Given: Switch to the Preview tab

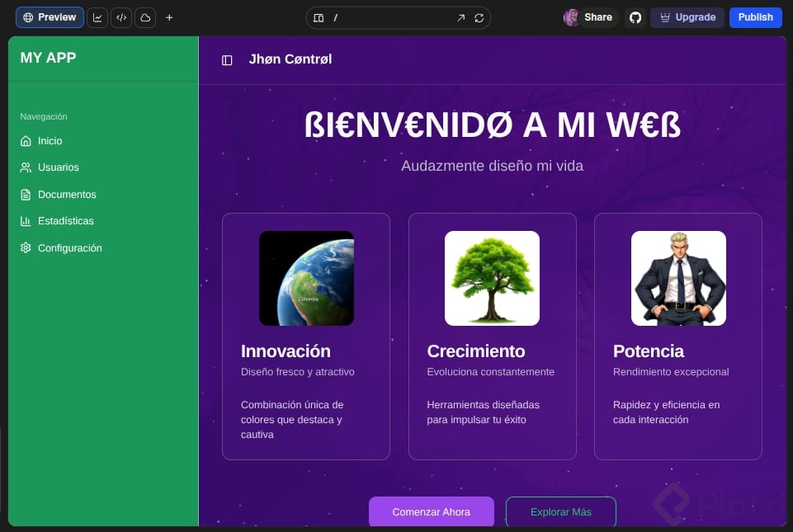Looking at the screenshot, I should (x=50, y=17).
